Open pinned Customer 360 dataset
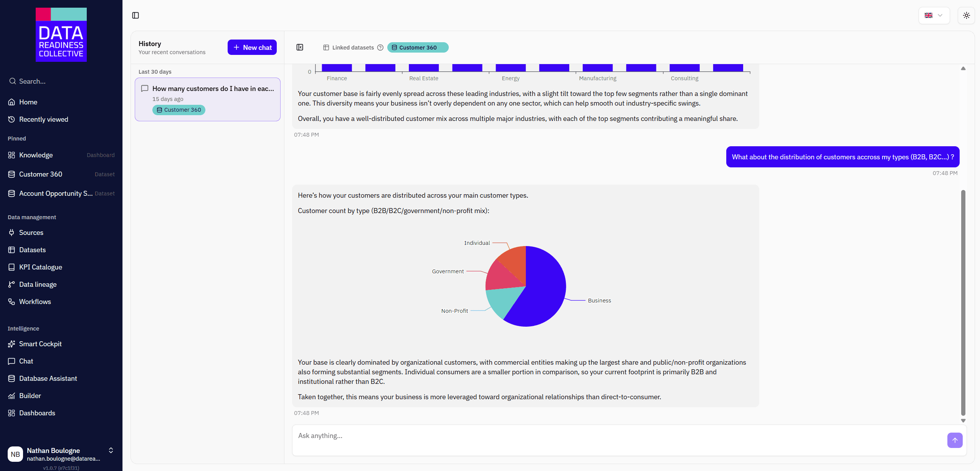This screenshot has width=980, height=471. coord(61,174)
